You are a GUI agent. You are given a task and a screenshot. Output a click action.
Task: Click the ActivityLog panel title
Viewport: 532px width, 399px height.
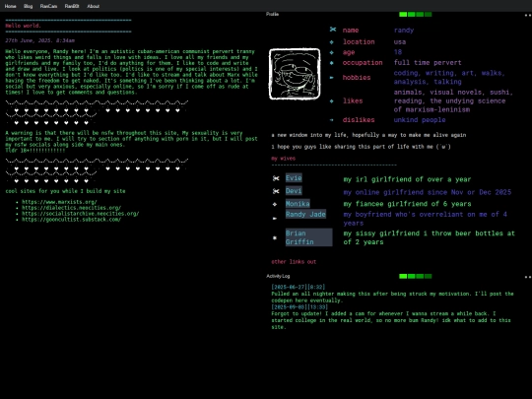pyautogui.click(x=278, y=276)
